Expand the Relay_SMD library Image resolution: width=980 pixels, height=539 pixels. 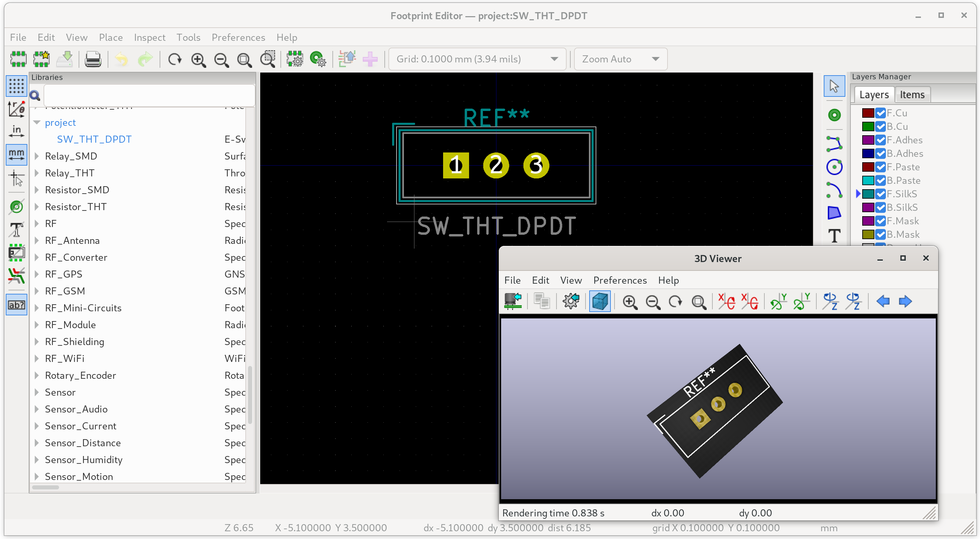tap(37, 156)
